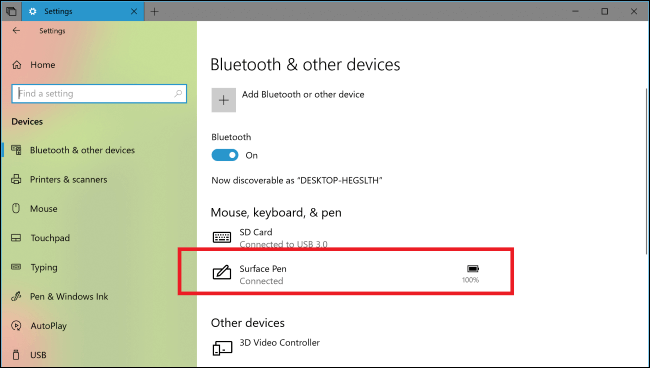Open the Touchpad settings page
The height and width of the screenshot is (368, 650).
coord(50,238)
